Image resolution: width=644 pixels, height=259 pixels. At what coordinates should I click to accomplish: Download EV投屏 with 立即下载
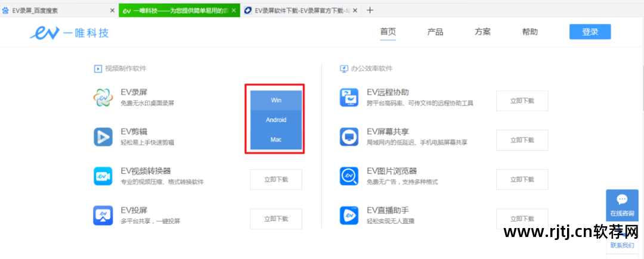tap(276, 219)
